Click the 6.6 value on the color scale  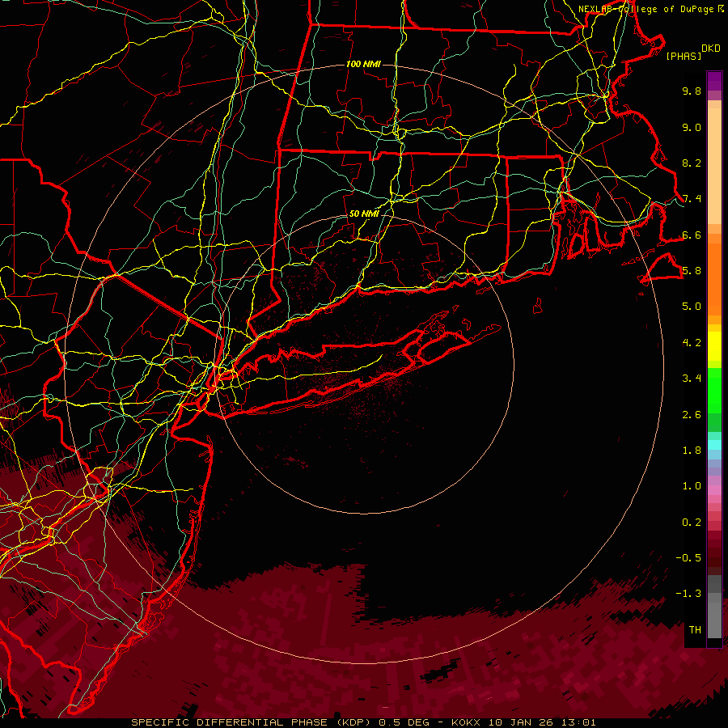pos(692,235)
